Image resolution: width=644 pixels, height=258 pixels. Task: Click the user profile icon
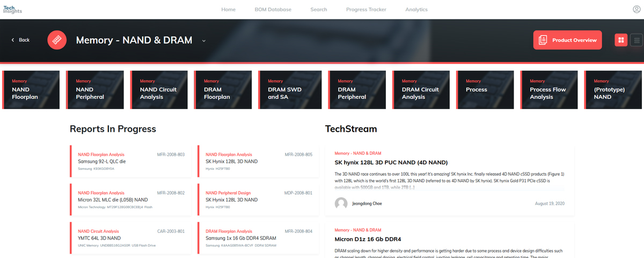[x=636, y=9]
